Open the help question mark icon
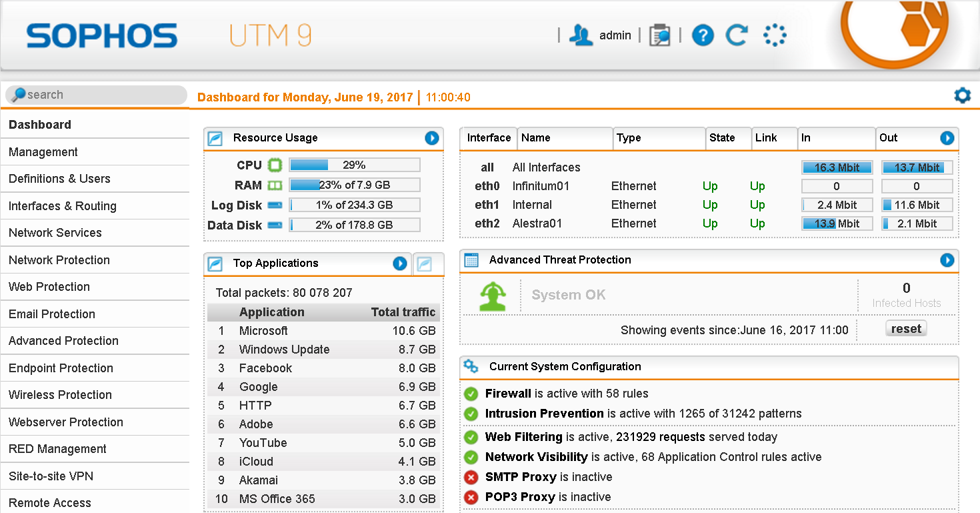Image resolution: width=980 pixels, height=513 pixels. point(703,35)
